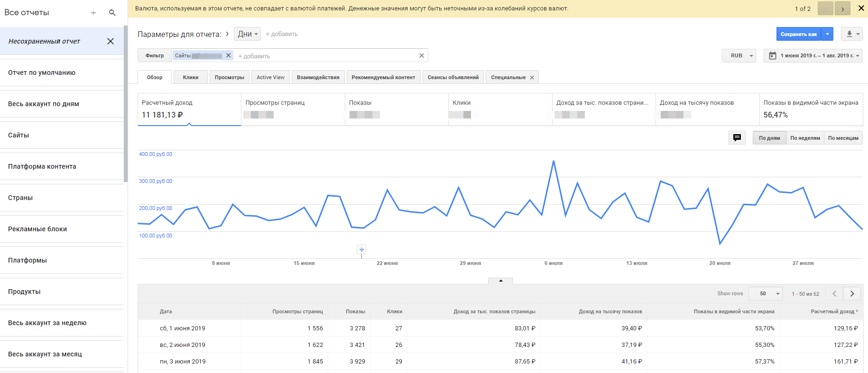Go to the next notification arrow
This screenshot has width=868, height=373.
pyautogui.click(x=842, y=9)
